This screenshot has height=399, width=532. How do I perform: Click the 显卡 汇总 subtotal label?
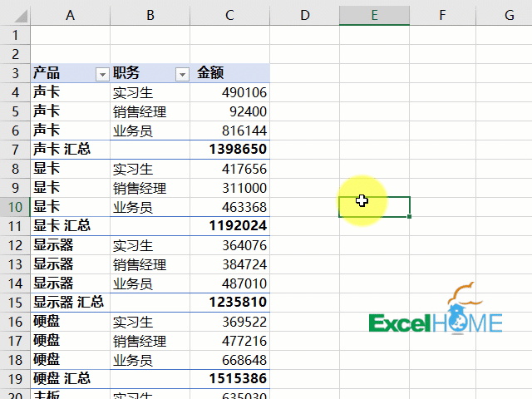pyautogui.click(x=62, y=226)
